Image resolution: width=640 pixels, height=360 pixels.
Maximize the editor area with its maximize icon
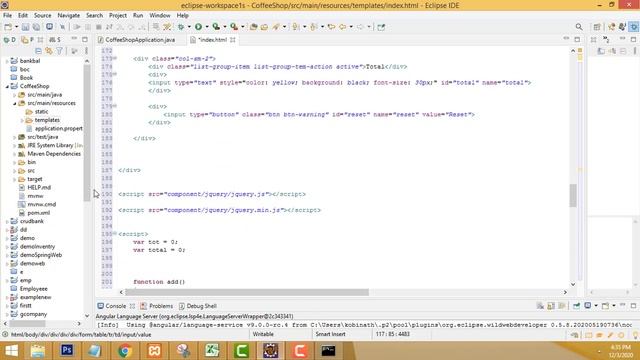(577, 40)
